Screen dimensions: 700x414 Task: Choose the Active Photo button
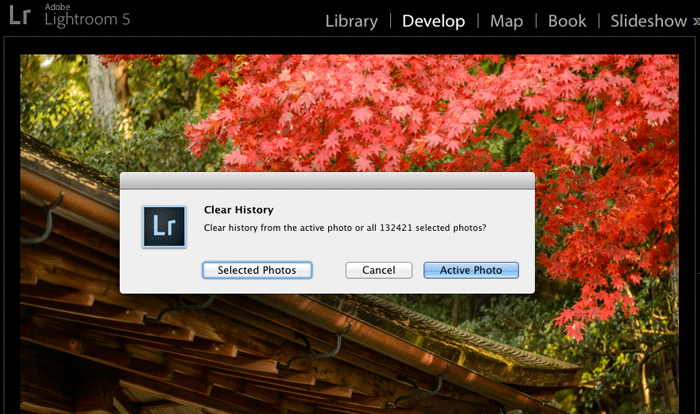click(471, 270)
